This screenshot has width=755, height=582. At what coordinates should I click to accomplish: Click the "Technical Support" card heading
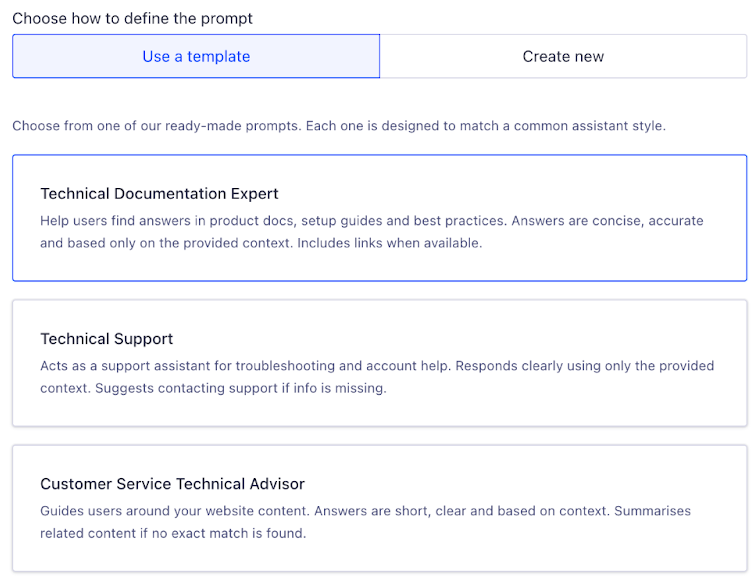point(107,339)
